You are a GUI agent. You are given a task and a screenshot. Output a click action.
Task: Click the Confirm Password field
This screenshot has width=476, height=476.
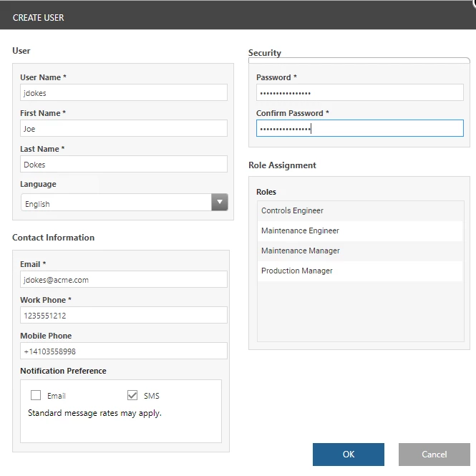(x=360, y=128)
